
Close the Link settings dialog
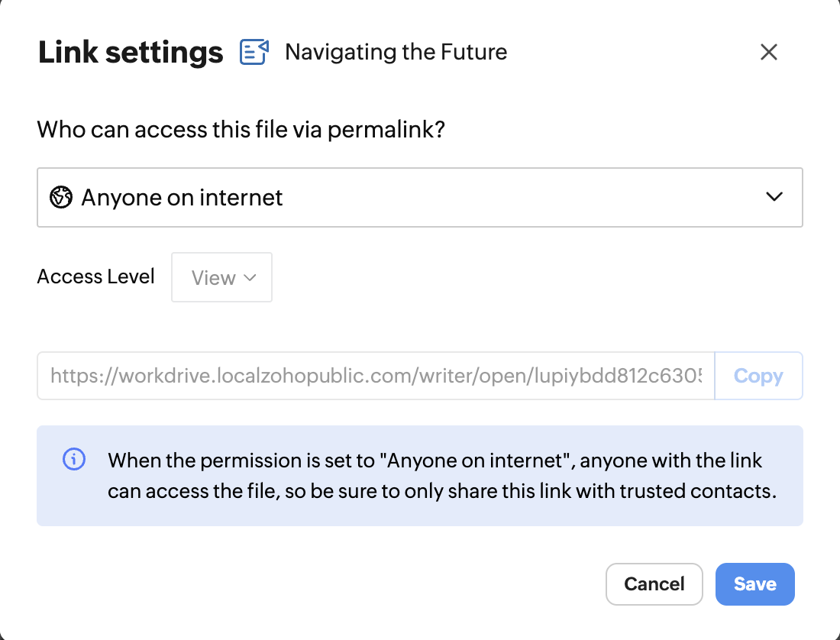769,52
